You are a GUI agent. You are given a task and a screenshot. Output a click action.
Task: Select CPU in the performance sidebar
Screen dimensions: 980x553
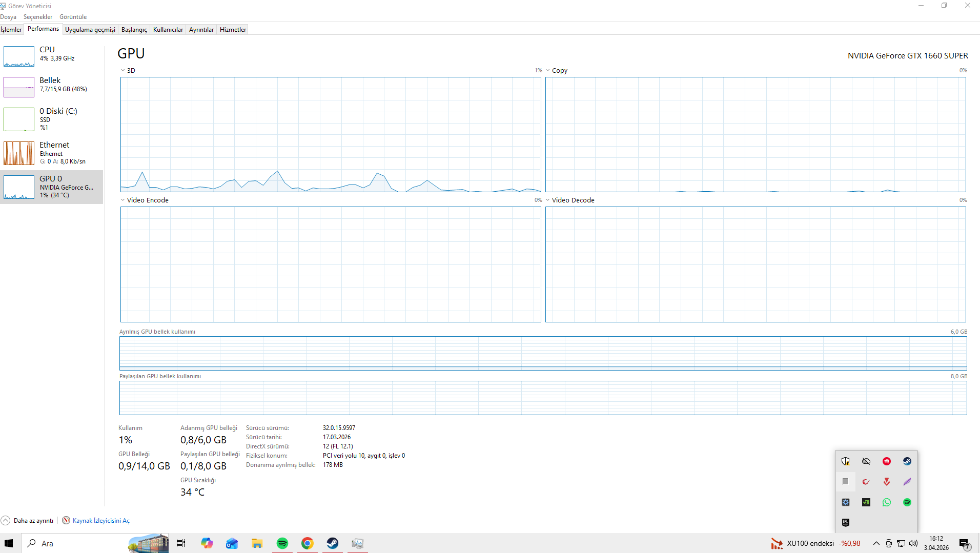click(51, 56)
